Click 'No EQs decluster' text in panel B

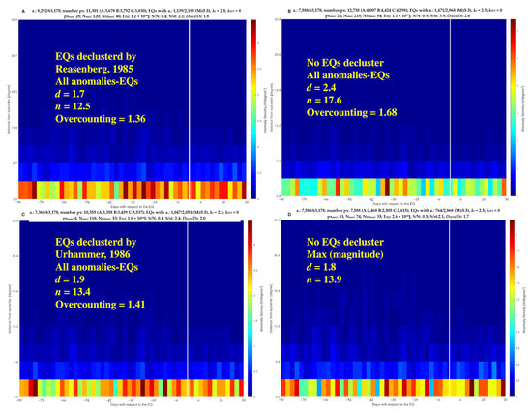click(345, 63)
